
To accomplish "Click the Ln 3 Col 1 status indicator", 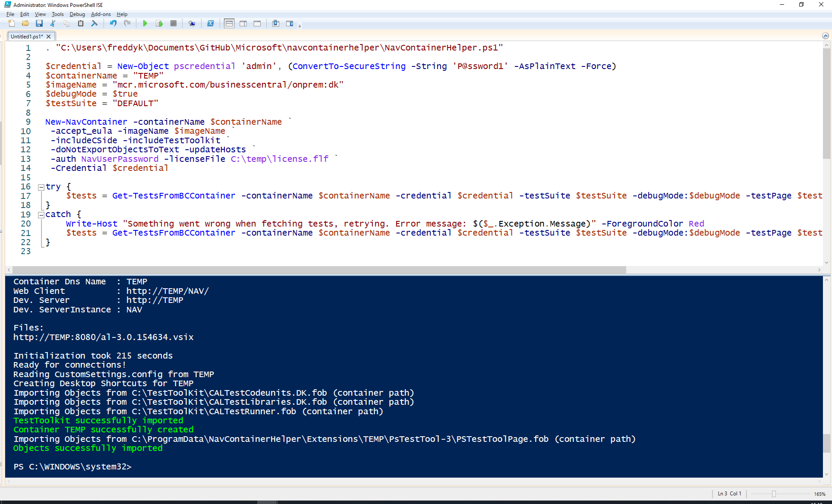I will (729, 494).
